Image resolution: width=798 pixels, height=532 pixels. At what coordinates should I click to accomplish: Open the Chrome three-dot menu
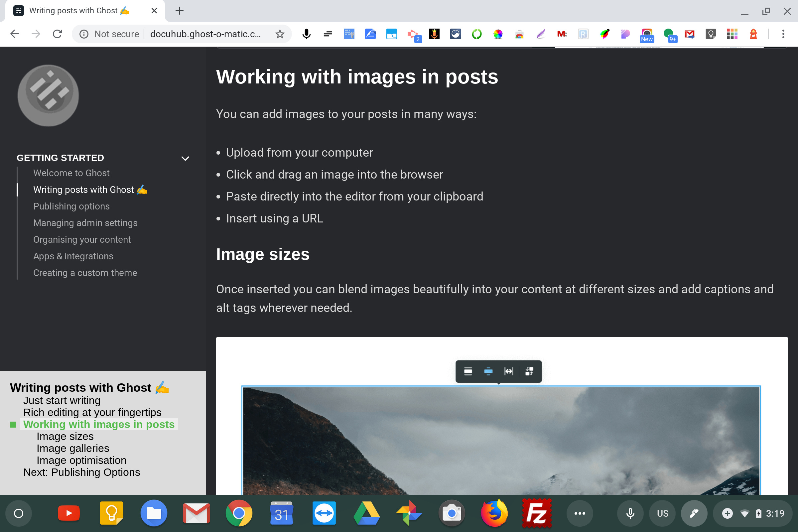pos(783,34)
